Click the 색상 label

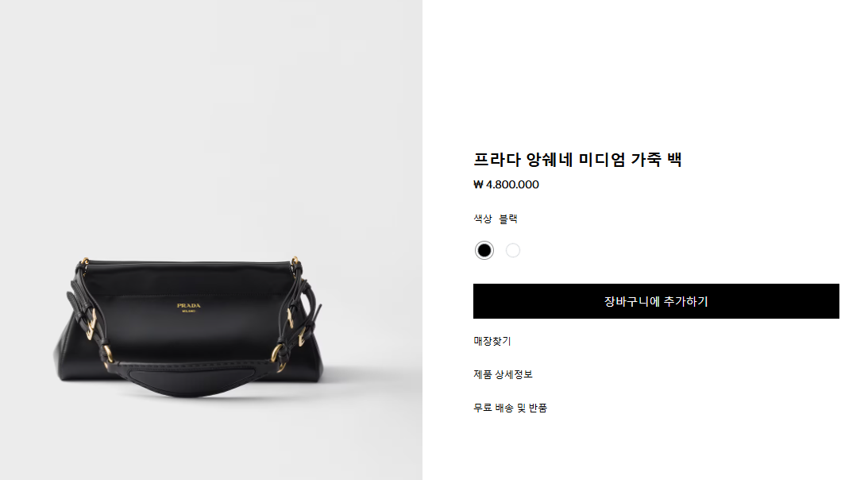(x=482, y=219)
